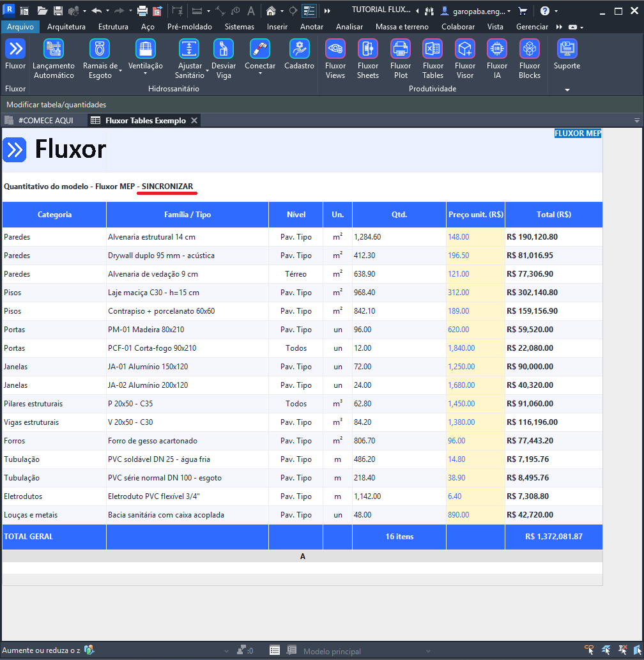Click Bacia sanitária com caixa acoplada cell
The width and height of the screenshot is (644, 660).
tap(187, 515)
